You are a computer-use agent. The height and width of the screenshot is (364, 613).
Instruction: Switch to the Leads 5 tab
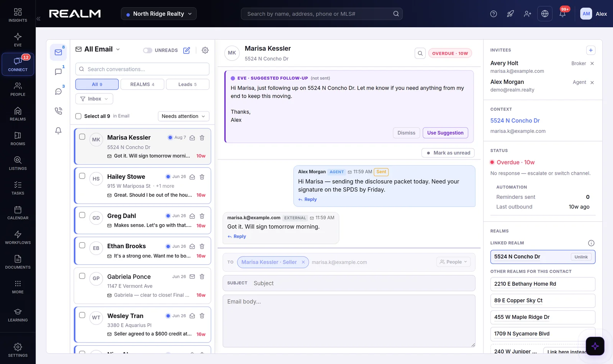(187, 84)
